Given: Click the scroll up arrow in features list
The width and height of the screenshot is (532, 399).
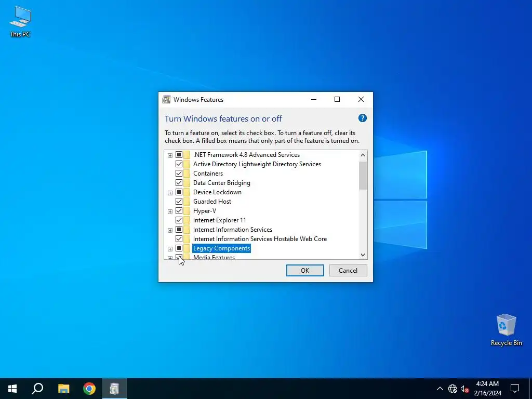Looking at the screenshot, I should coord(363,155).
